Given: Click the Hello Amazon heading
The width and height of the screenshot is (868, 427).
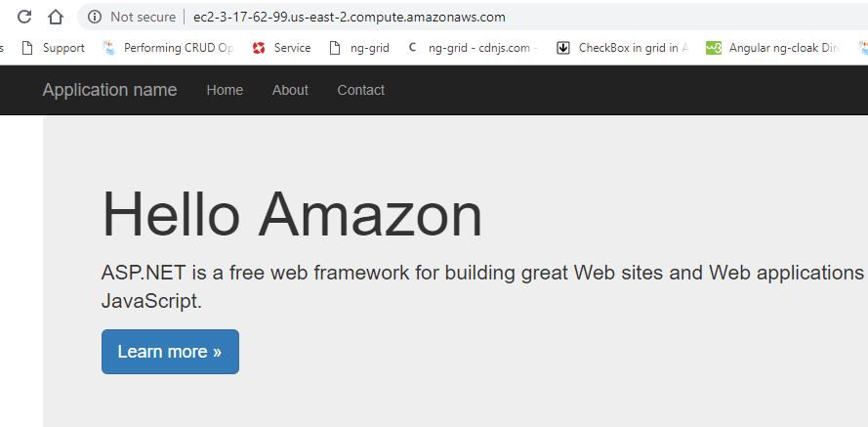Looking at the screenshot, I should pos(292,214).
